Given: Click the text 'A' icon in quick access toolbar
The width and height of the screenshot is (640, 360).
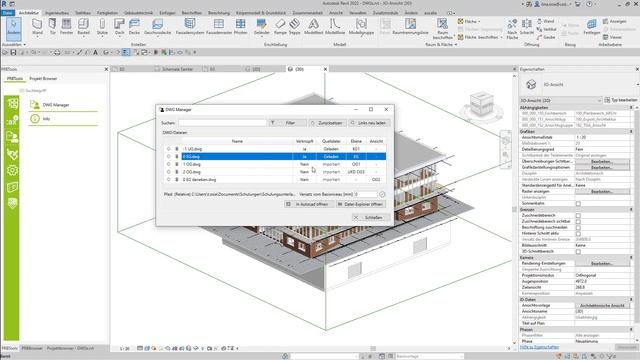Looking at the screenshot, I should tap(96, 52).
